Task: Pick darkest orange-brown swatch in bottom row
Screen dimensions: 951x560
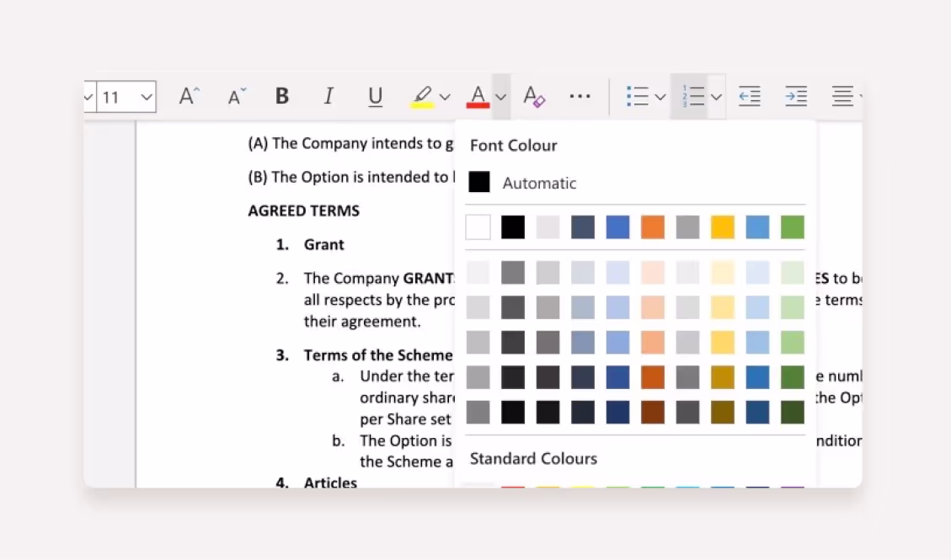Action: click(x=653, y=412)
